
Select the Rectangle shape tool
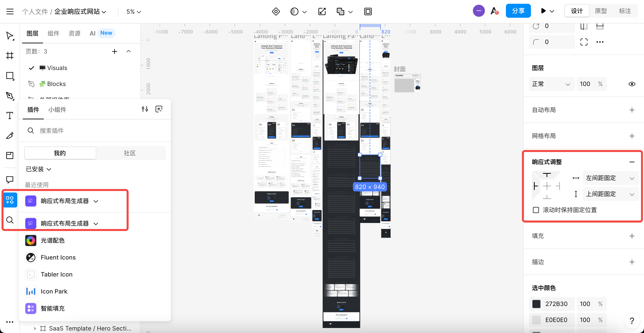[10, 76]
